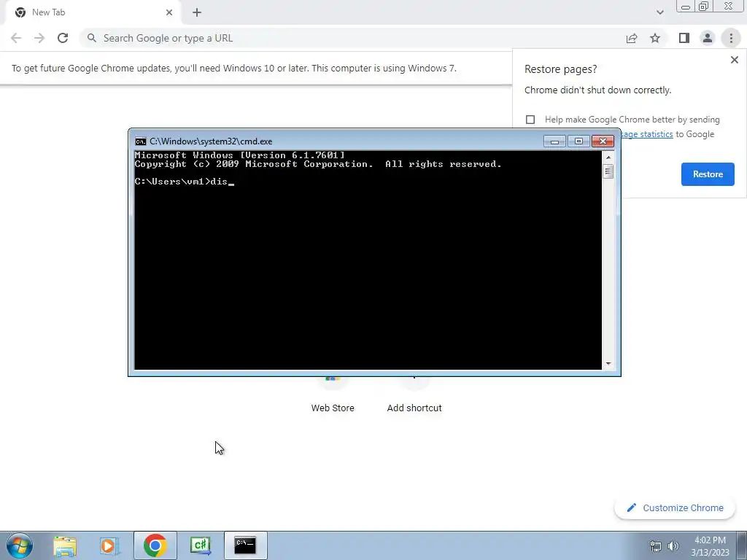
Task: Open Windows Media Player from the taskbar
Action: pyautogui.click(x=109, y=545)
